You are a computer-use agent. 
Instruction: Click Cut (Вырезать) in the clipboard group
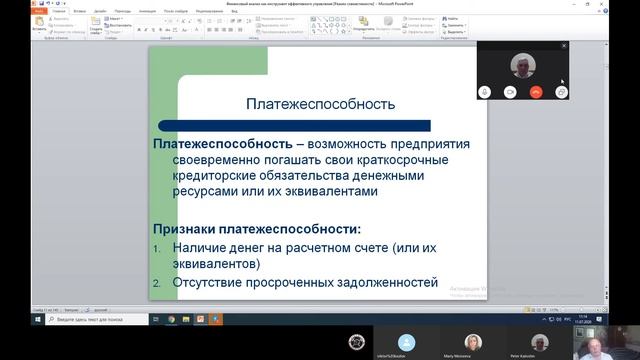pyautogui.click(x=59, y=19)
